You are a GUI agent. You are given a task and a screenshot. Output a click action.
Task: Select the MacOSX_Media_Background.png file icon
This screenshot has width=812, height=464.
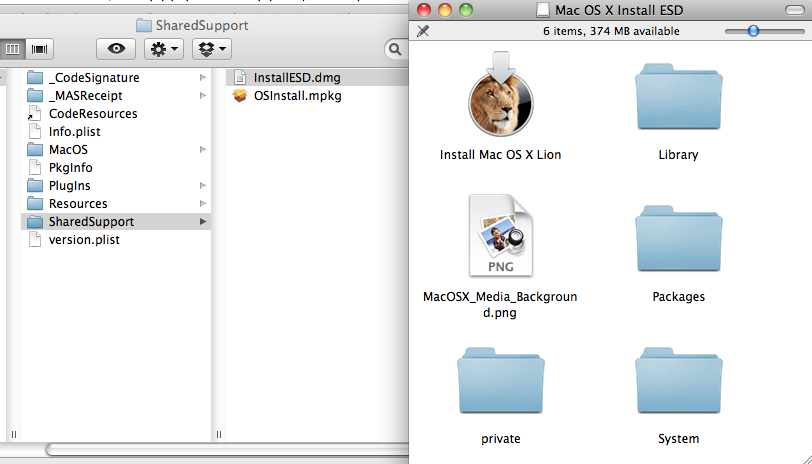coord(500,236)
